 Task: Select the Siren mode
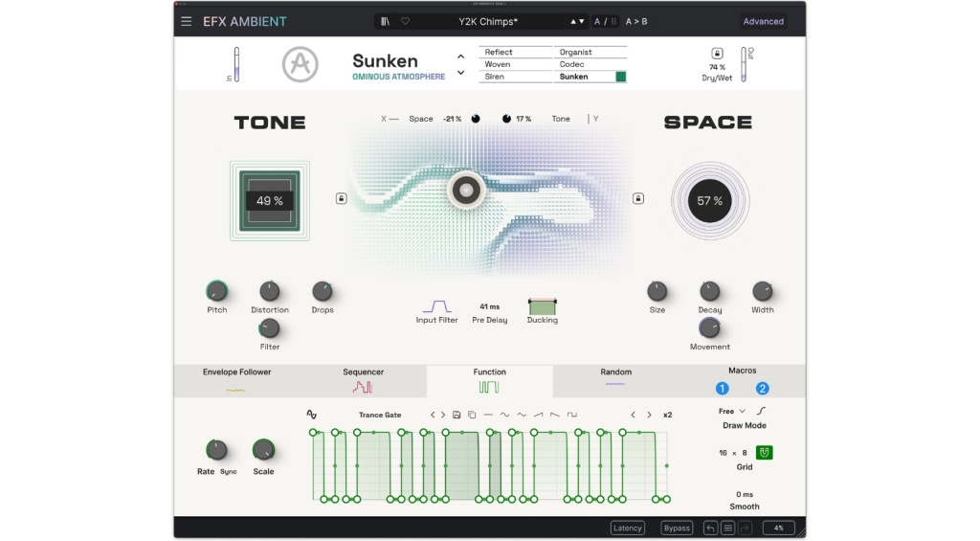tap(516, 77)
